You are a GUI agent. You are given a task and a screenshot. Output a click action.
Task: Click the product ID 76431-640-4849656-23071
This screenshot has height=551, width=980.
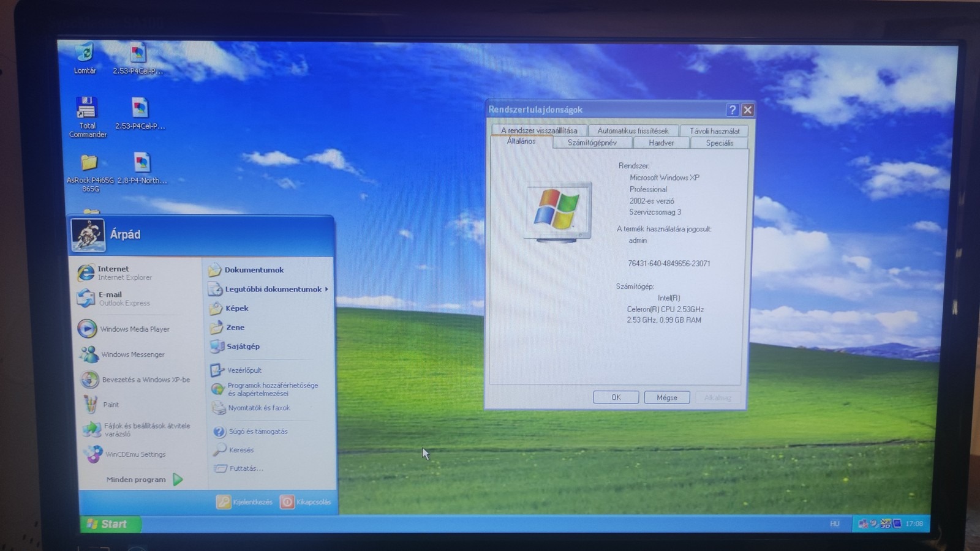click(x=669, y=263)
